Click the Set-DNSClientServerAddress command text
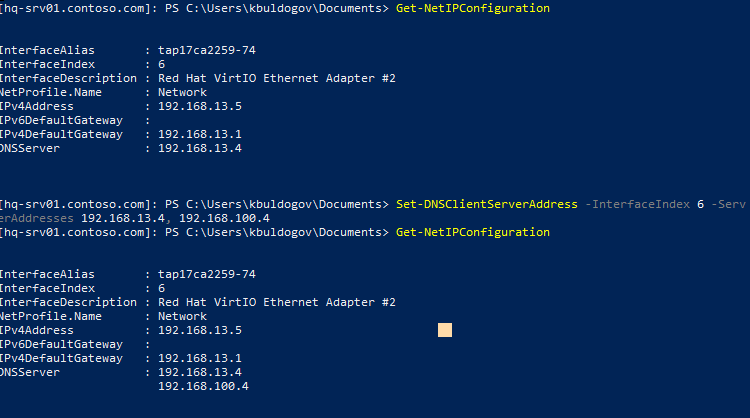Image resolution: width=750 pixels, height=418 pixels. tap(486, 204)
